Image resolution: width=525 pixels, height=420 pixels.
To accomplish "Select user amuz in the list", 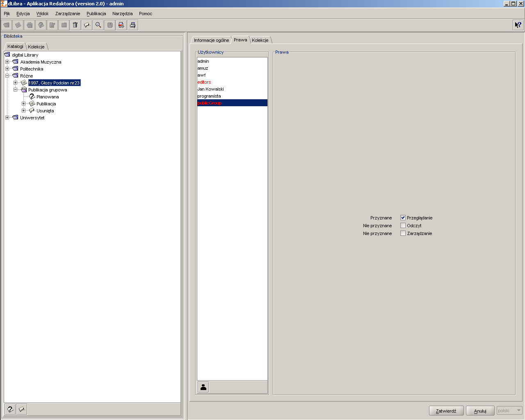I will click(x=232, y=68).
